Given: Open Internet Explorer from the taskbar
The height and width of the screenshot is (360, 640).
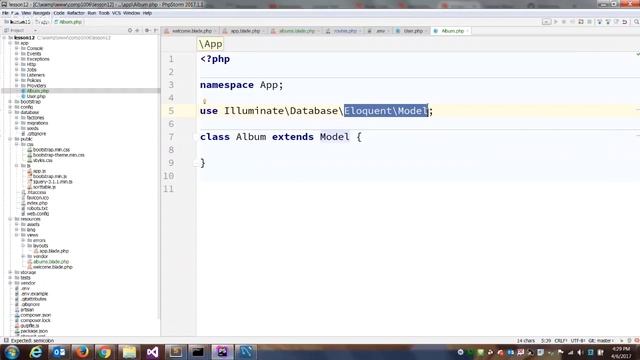Looking at the screenshot, I should tap(36, 352).
